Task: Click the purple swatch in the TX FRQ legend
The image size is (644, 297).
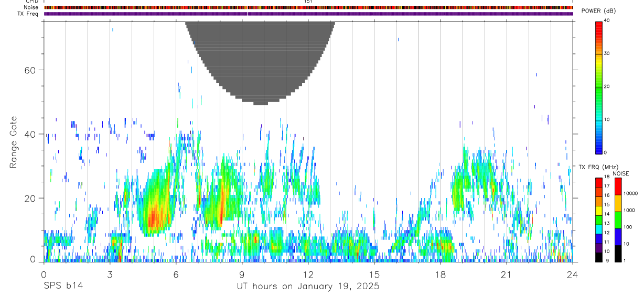Action: tap(599, 247)
